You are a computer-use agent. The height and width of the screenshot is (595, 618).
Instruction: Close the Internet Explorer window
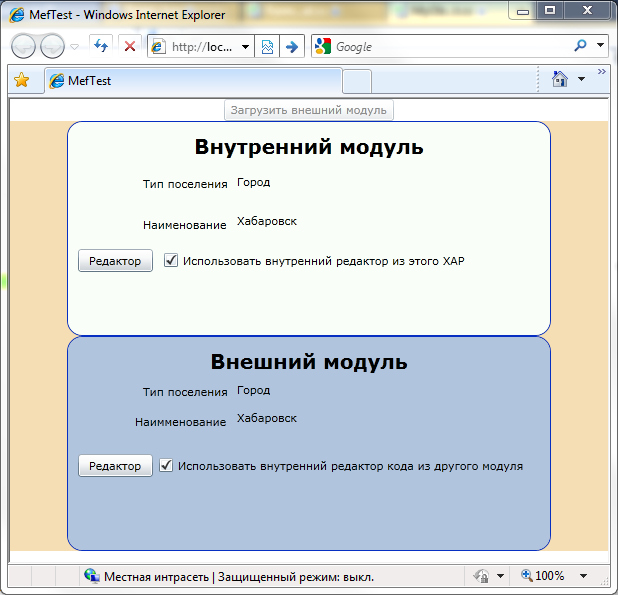click(x=587, y=10)
